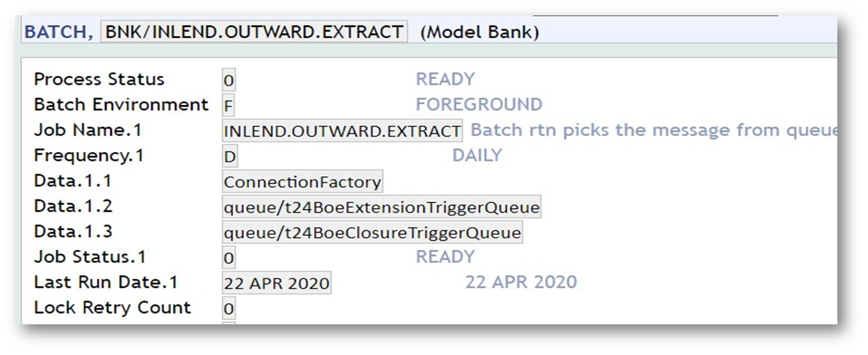The width and height of the screenshot is (868, 355).
Task: Click the unboxed 22 APR 2020 enrichment date
Action: [x=521, y=282]
